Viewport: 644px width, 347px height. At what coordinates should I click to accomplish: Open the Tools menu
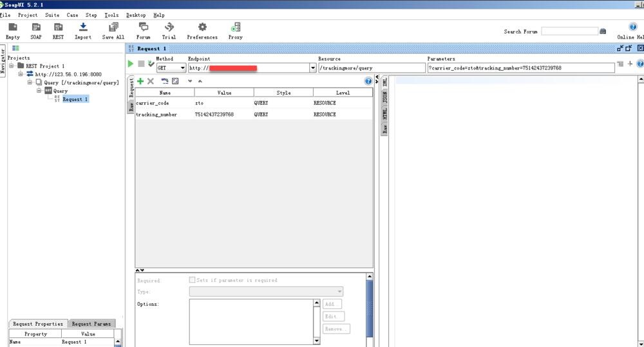111,15
